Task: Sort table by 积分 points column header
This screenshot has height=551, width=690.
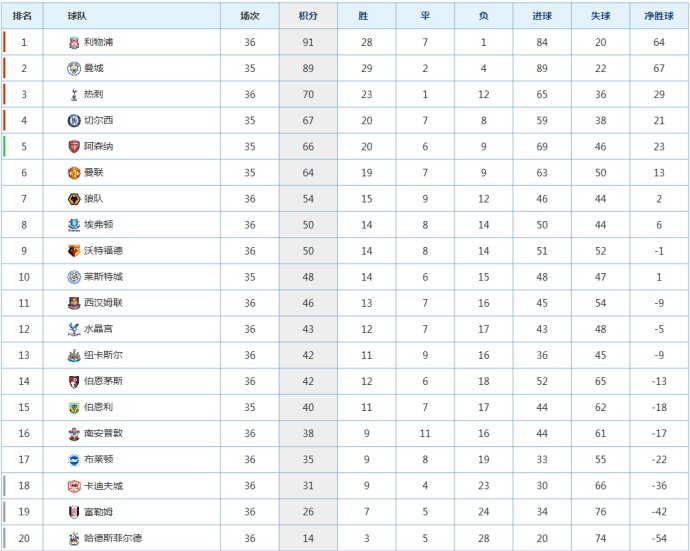Action: [308, 16]
